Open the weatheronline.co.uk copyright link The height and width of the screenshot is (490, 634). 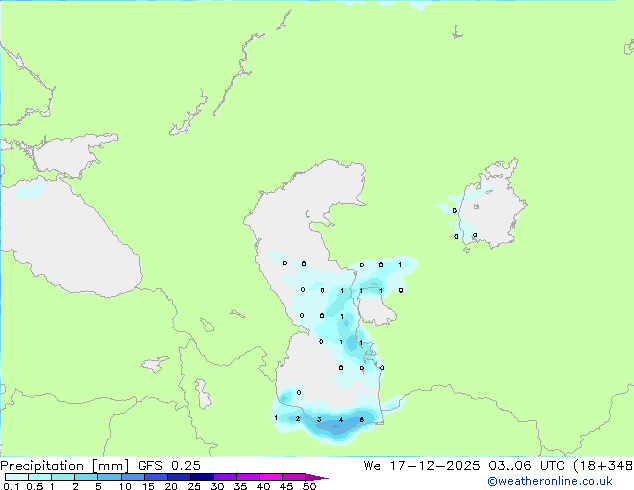pos(550,481)
